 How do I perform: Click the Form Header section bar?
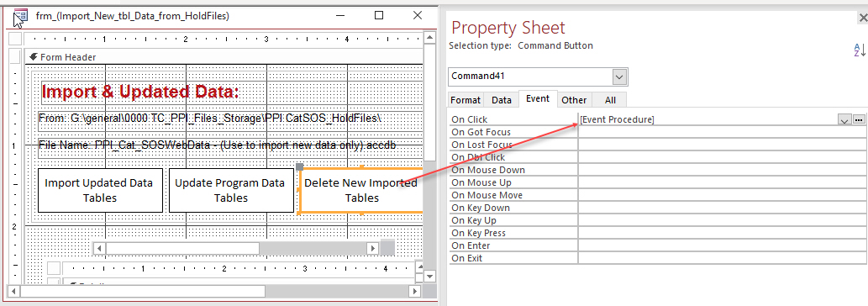224,57
